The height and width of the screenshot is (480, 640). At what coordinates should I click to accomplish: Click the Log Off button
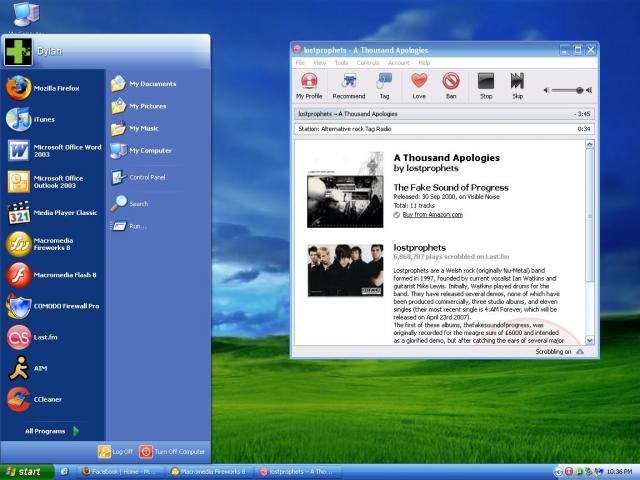(116, 451)
